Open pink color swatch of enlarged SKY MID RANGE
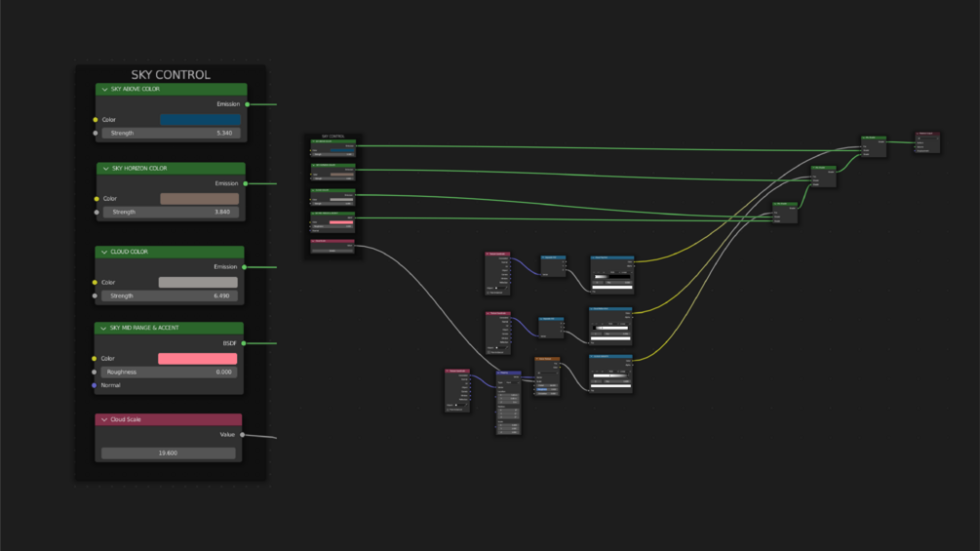 (x=198, y=359)
